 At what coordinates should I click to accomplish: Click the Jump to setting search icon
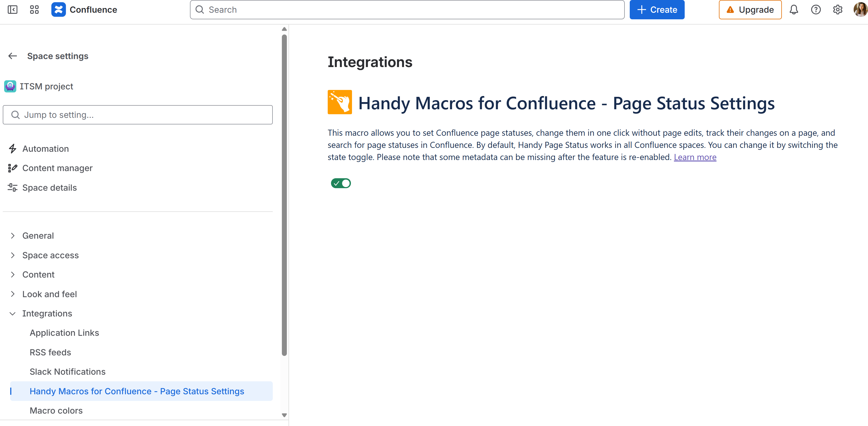(15, 115)
